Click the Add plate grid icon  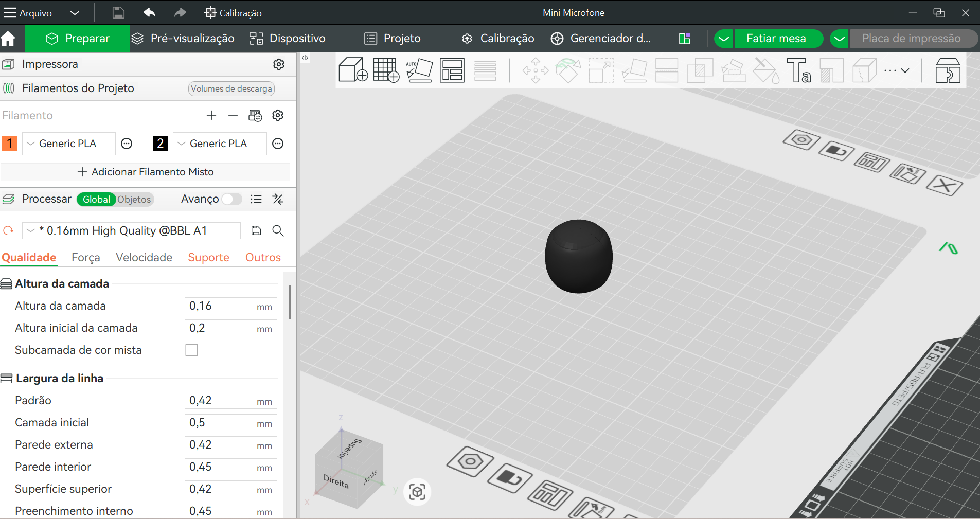pos(386,70)
